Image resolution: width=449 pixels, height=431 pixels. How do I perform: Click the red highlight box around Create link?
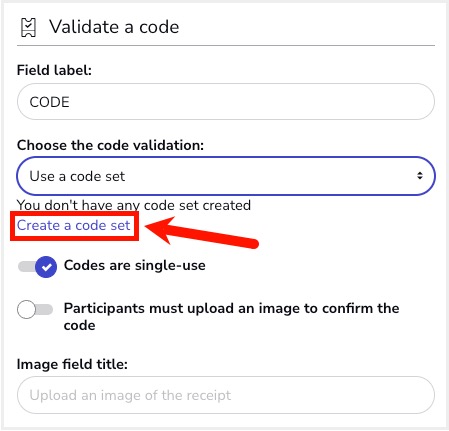(74, 226)
